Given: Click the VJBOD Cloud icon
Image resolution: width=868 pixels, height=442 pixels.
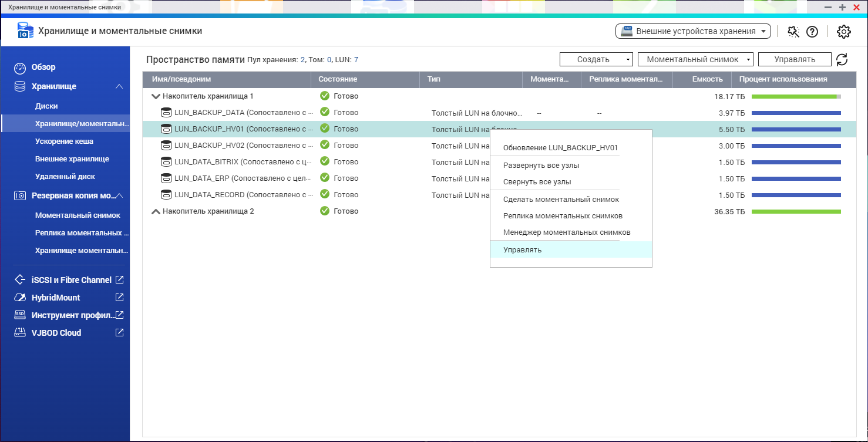Looking at the screenshot, I should tap(20, 333).
